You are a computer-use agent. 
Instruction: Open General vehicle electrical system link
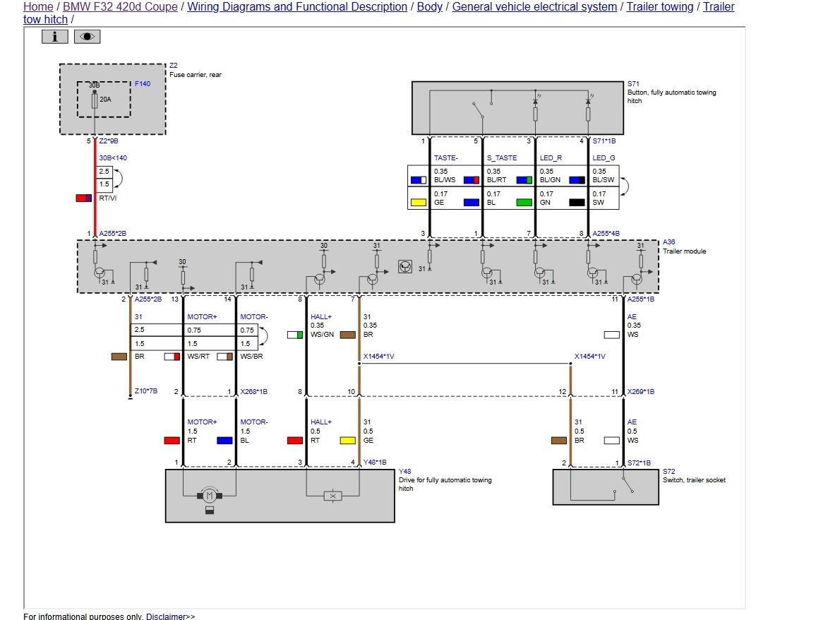coord(534,7)
